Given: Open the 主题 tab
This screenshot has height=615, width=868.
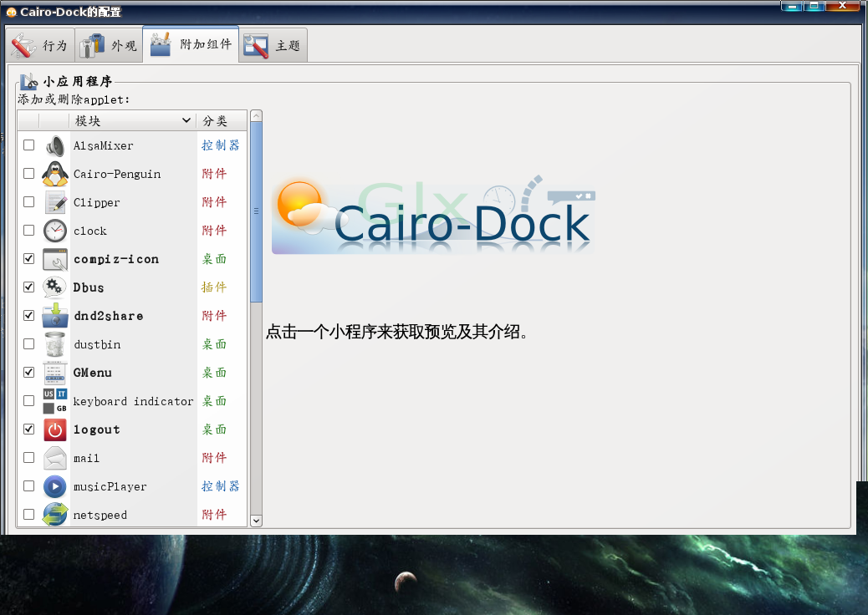Looking at the screenshot, I should 273,45.
